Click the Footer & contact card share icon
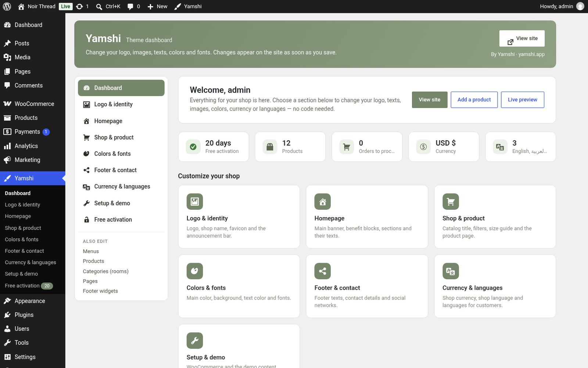Screen dimensions: 588x368 click(323, 271)
